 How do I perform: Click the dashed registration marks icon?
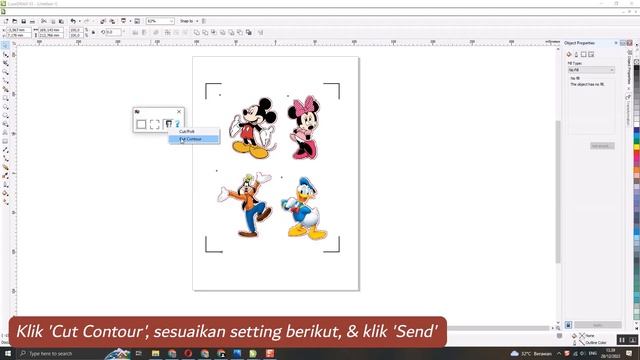(x=155, y=124)
